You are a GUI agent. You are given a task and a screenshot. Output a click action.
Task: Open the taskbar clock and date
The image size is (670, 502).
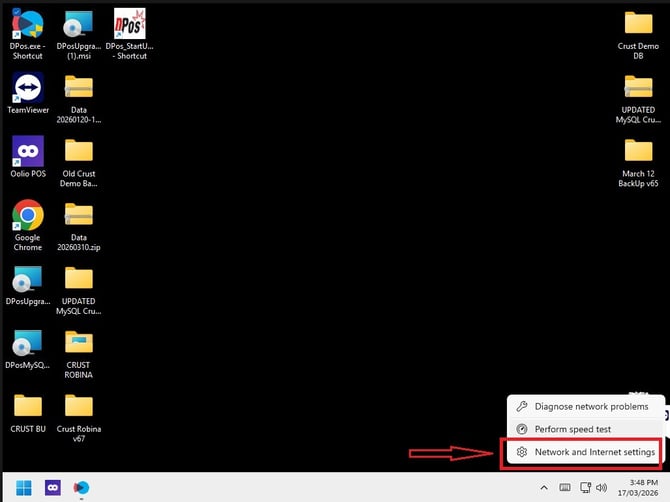click(x=640, y=487)
